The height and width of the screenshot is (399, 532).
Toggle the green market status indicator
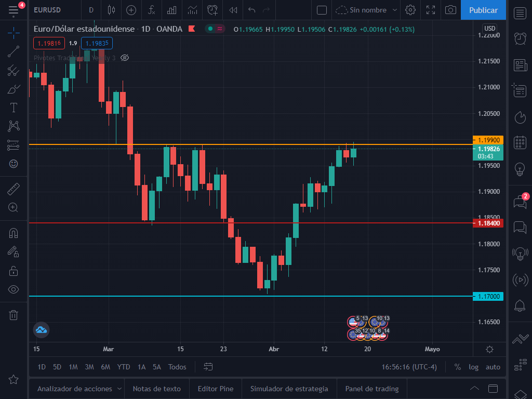(x=210, y=29)
